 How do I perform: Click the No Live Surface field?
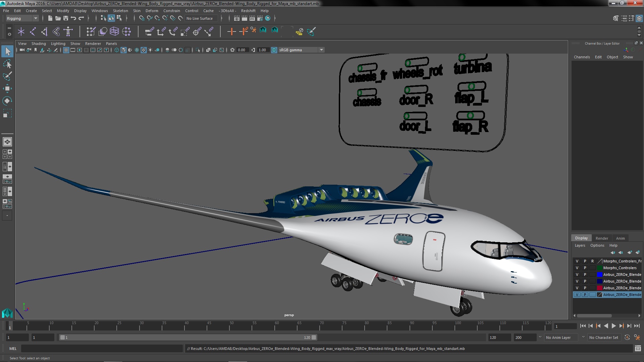[201, 18]
